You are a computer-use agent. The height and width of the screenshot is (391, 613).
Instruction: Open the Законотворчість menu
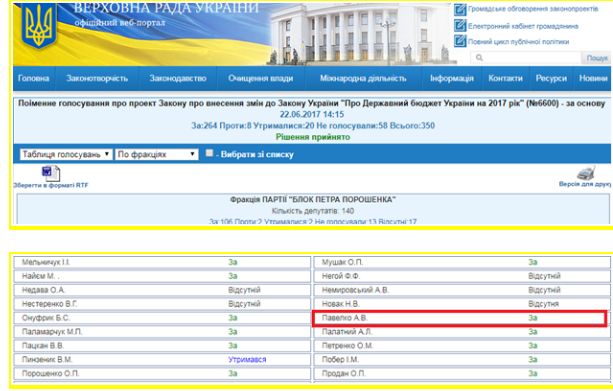coord(97,78)
